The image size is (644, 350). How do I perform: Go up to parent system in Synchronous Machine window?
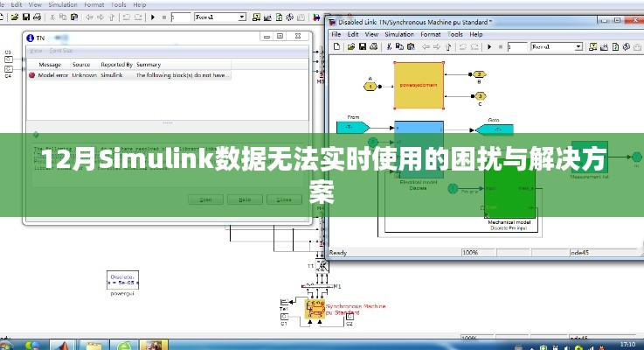point(448,47)
